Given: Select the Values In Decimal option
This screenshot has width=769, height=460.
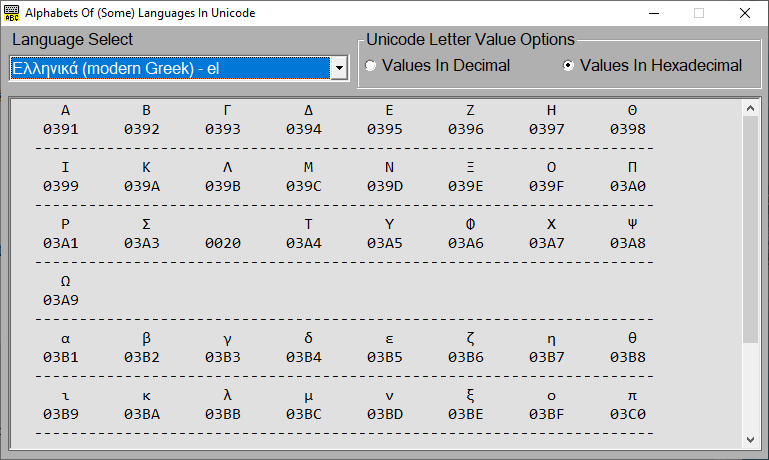Looking at the screenshot, I should coord(372,66).
